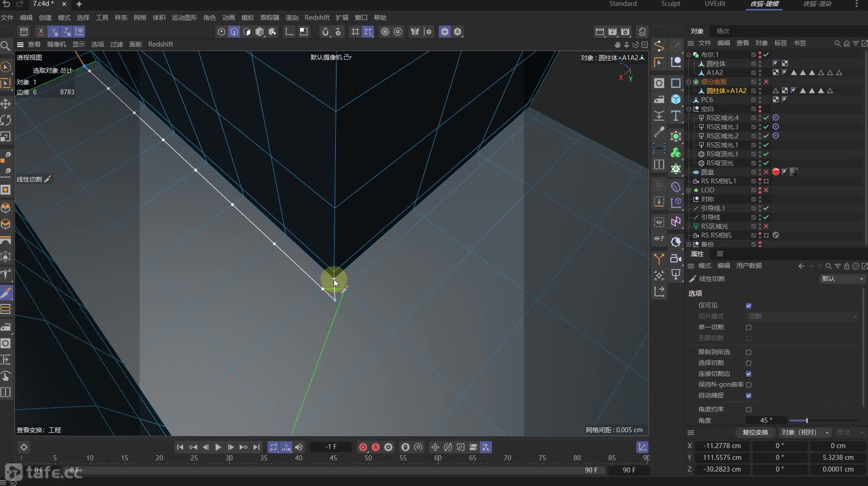The image size is (868, 486).
Task: Play the animation forward
Action: click(x=218, y=447)
